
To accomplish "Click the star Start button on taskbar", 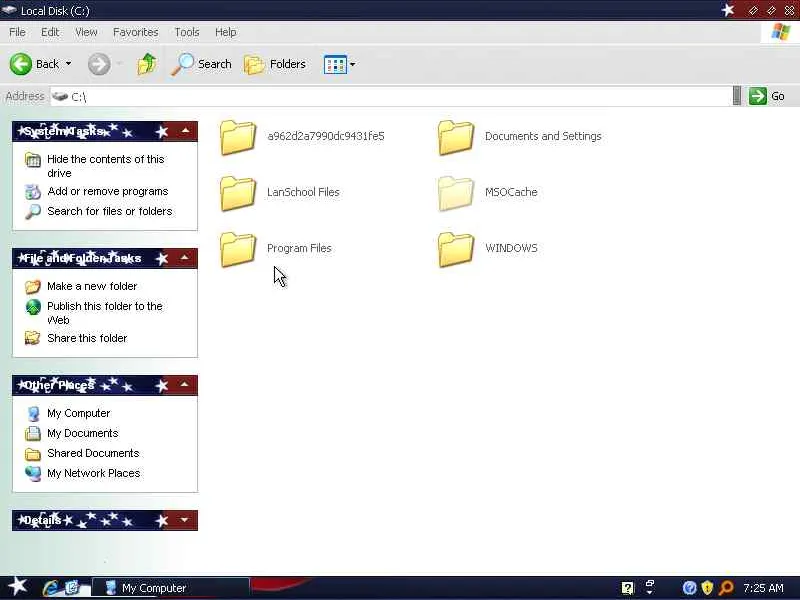I will pyautogui.click(x=17, y=587).
